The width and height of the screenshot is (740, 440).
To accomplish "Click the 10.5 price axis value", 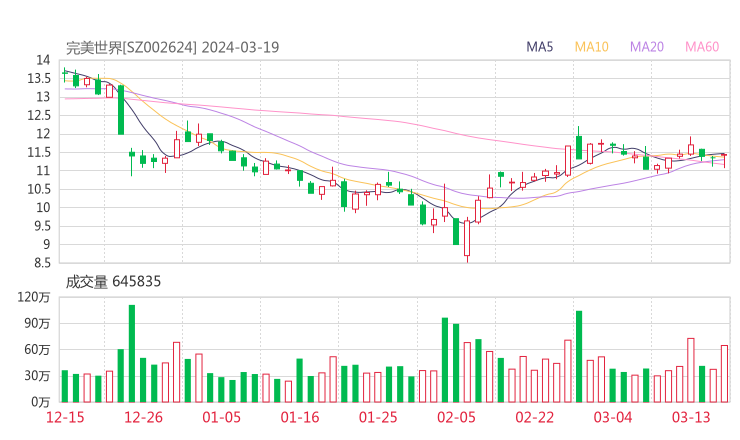I will tap(39, 189).
